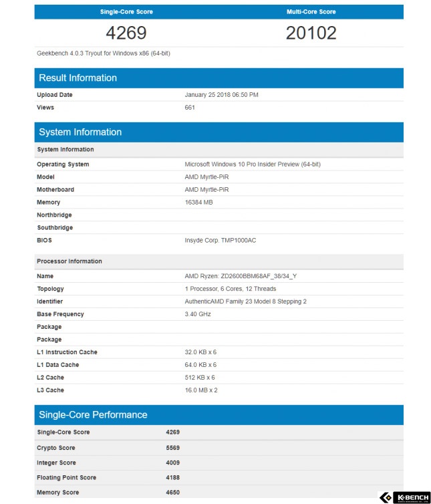Select upload date January 25 2018 06:50 PM
Screen dimensions: 431x504
221,95
